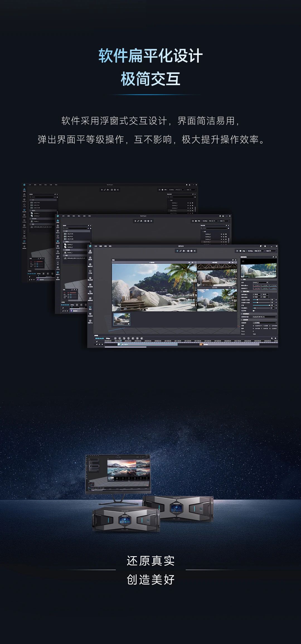Click FTB button in front window

[x=244, y=251]
